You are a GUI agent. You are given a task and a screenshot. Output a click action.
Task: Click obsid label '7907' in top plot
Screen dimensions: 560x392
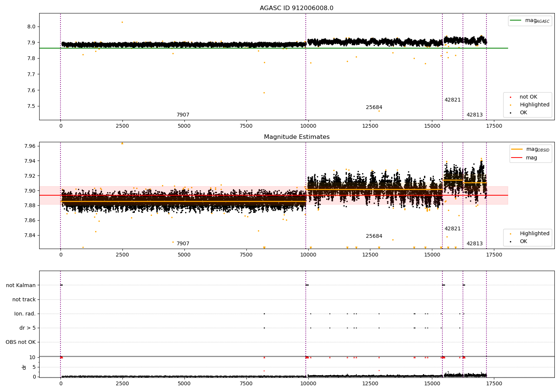[183, 115]
